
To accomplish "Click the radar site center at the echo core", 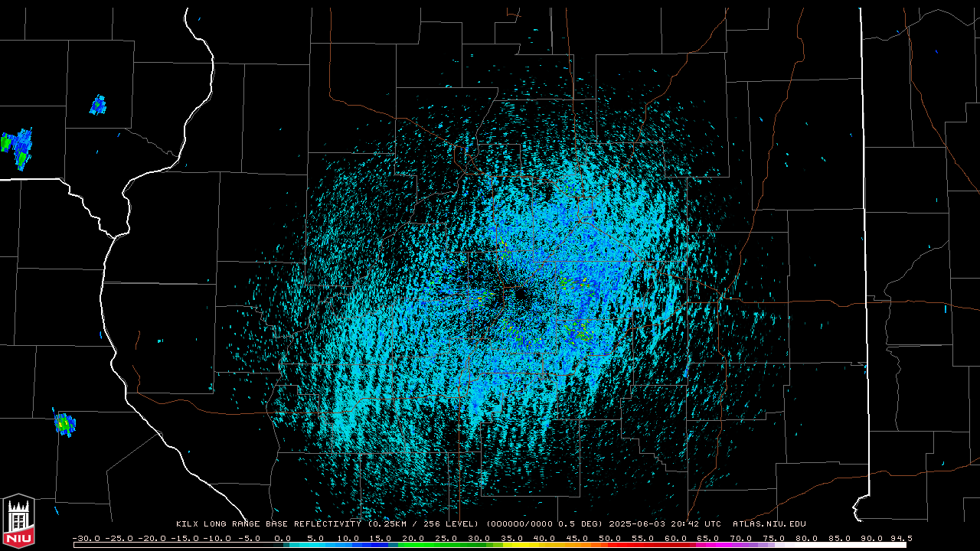I will [x=521, y=295].
